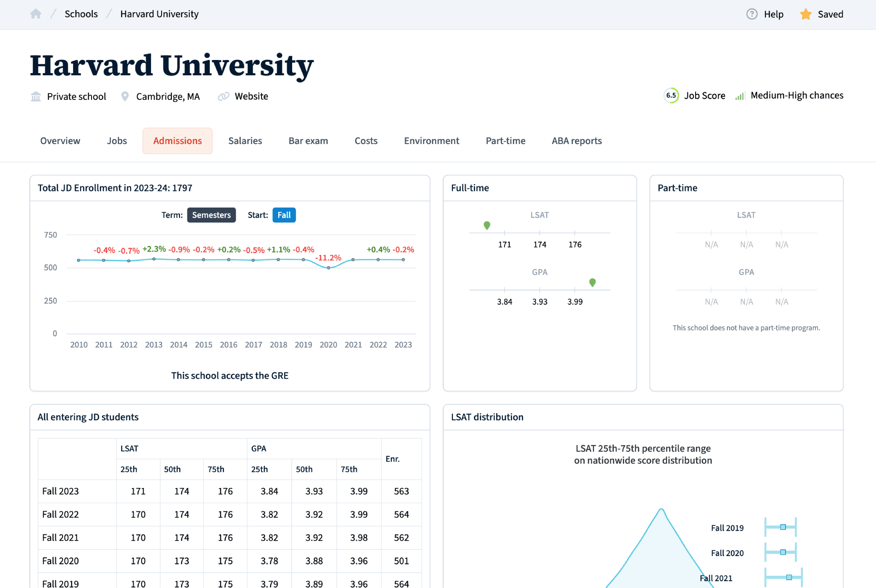Viewport: 876px width, 588px height.
Task: Toggle the Fall start button
Action: coord(284,215)
